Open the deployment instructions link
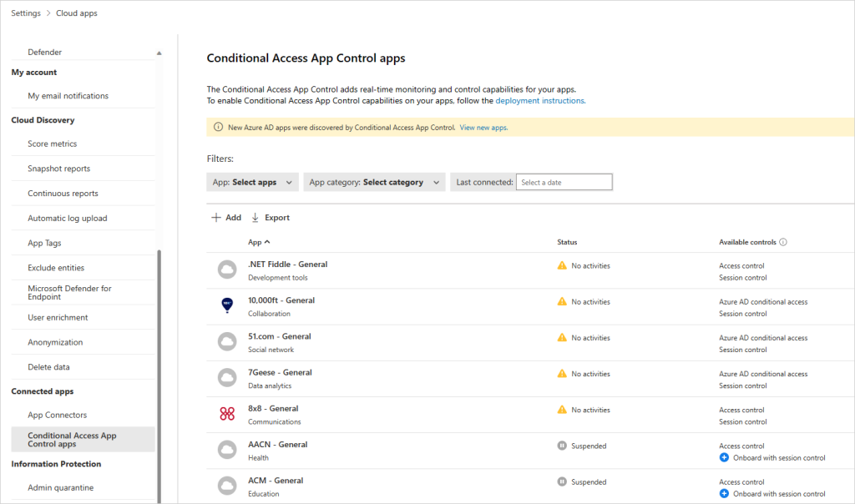The height and width of the screenshot is (504, 855). (x=539, y=100)
